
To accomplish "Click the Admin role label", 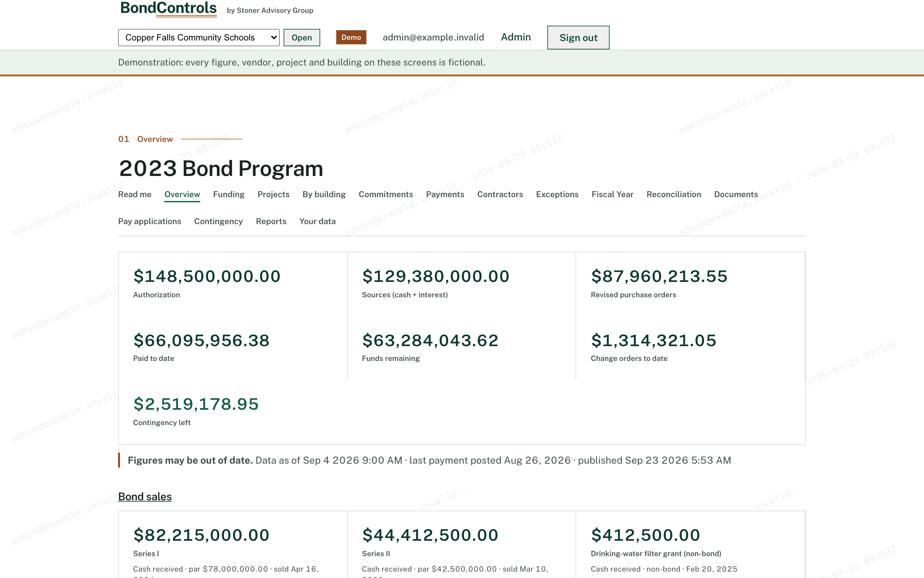I will point(516,37).
